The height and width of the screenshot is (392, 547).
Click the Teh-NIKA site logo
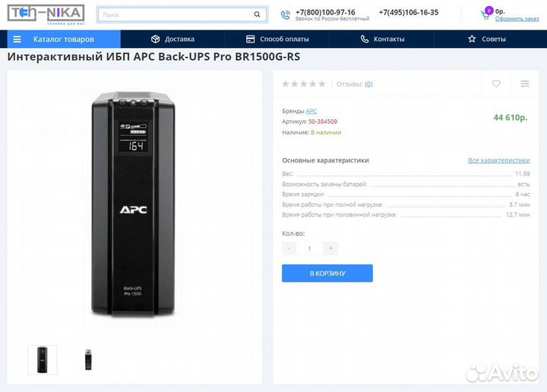click(46, 14)
